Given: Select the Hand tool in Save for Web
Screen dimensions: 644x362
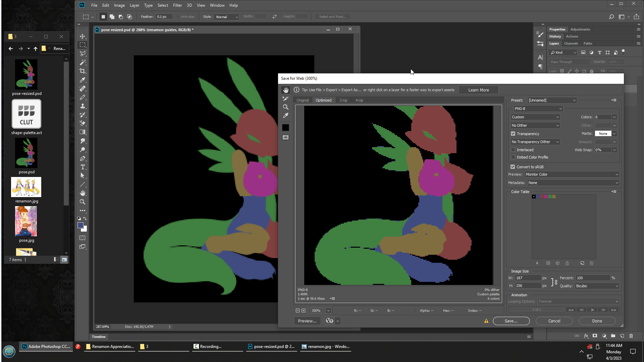Looking at the screenshot, I should [x=285, y=90].
